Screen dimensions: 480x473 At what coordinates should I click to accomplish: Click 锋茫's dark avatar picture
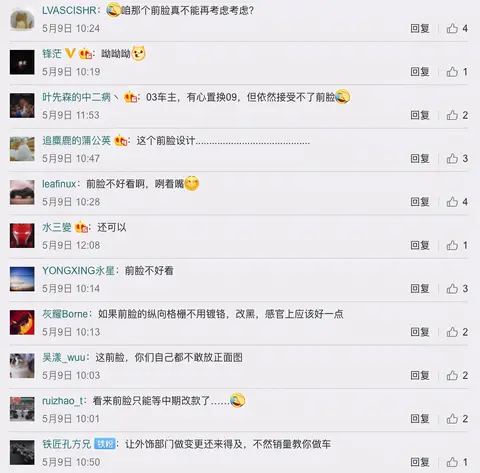point(22,62)
